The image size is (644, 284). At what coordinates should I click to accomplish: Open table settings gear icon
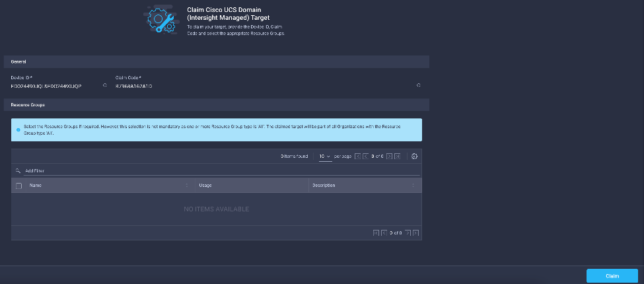[414, 157]
